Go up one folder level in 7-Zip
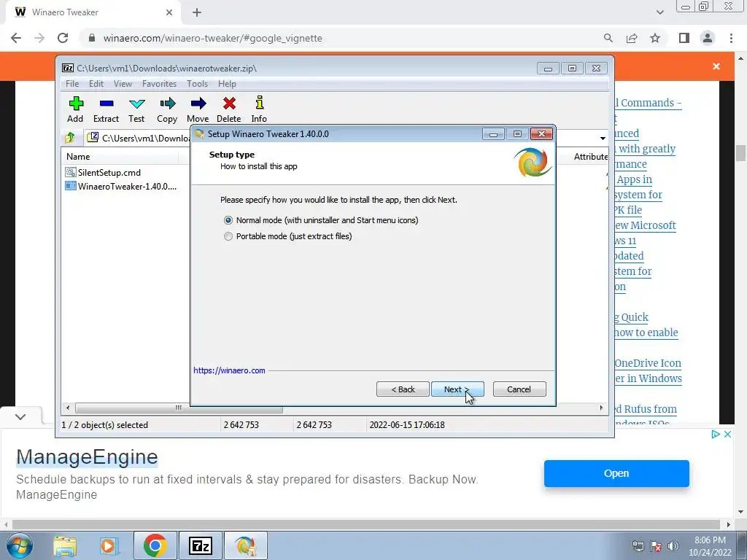The image size is (747, 560). click(x=70, y=138)
